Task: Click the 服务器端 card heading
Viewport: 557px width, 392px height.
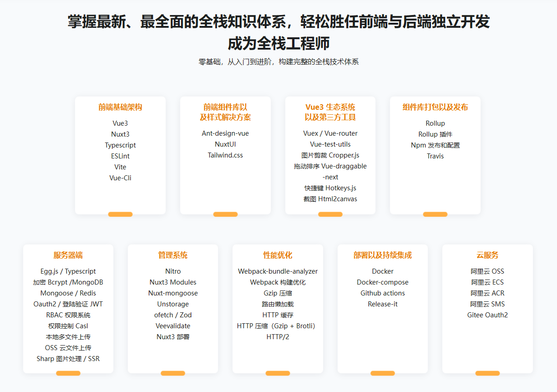Action: [x=68, y=255]
